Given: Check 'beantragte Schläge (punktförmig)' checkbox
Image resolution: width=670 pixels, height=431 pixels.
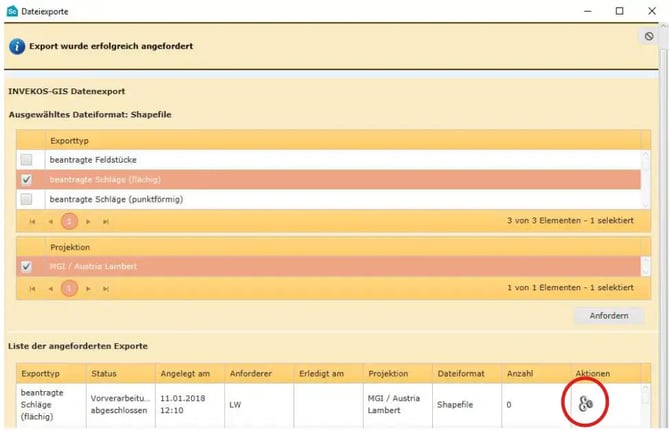Looking at the screenshot, I should click(x=26, y=199).
